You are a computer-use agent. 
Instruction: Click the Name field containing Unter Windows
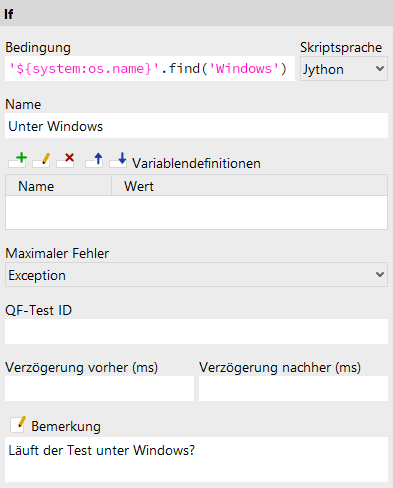coord(196,126)
